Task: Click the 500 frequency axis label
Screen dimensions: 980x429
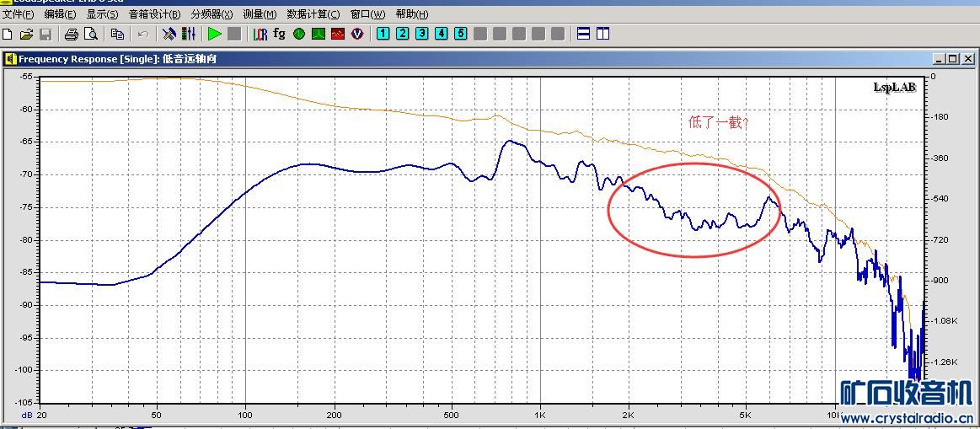Action: (452, 415)
